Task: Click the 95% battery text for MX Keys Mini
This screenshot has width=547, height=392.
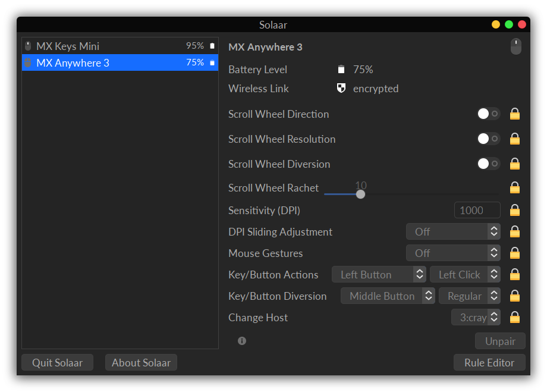Action: click(x=194, y=46)
